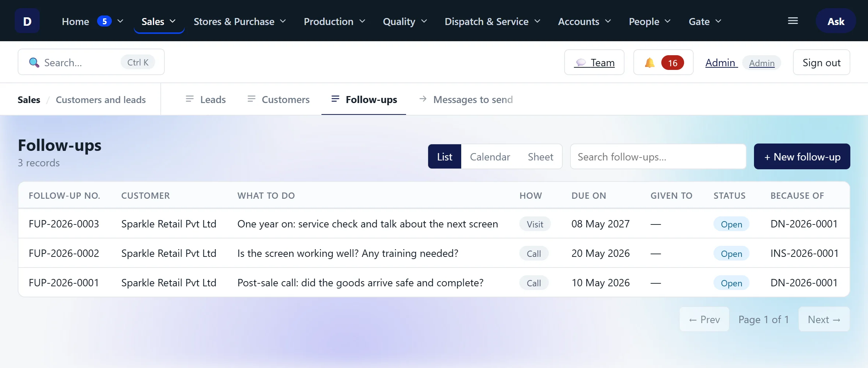Switch to Sheet view
Viewport: 868px width, 368px height.
coord(540,157)
